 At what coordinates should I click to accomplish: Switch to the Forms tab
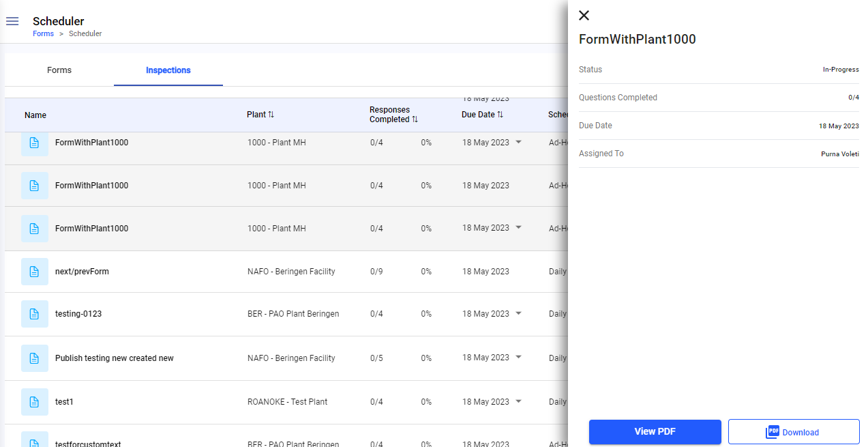(59, 70)
